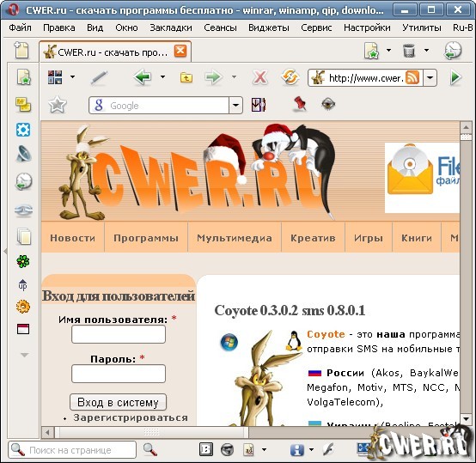The width and height of the screenshot is (476, 463).
Task: Click the Вход в систему button
Action: (x=118, y=402)
